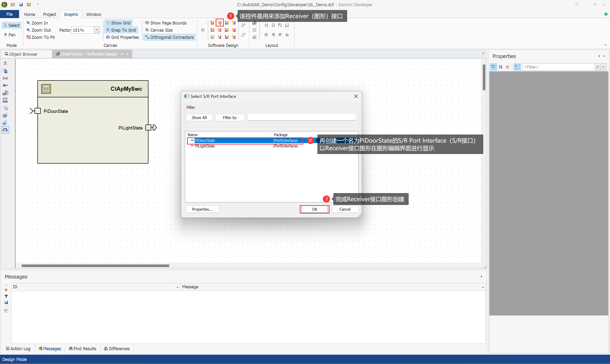Viewport: 610px width, 364px height.
Task: Click filter icon in Messages panel
Action: pos(6,296)
